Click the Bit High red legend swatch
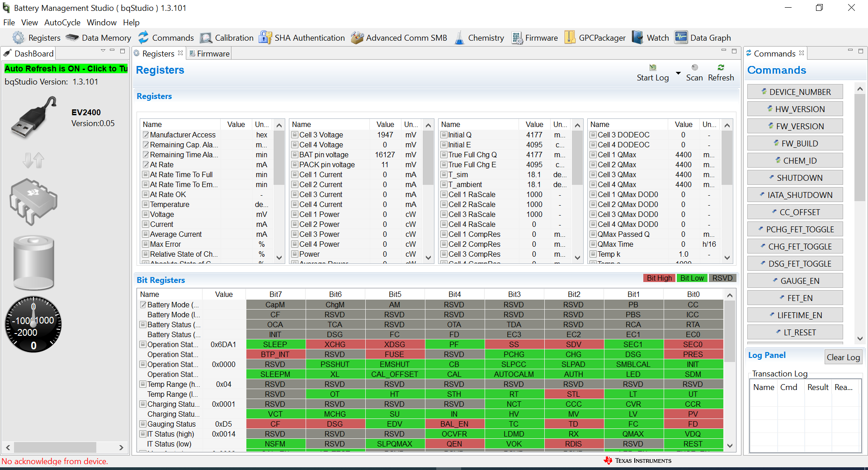The image size is (868, 470). (x=659, y=278)
